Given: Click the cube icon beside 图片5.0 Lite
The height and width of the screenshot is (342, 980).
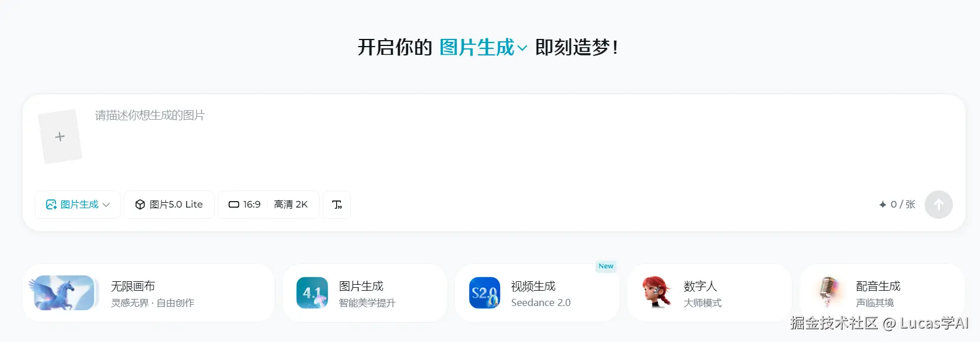Looking at the screenshot, I should coord(140,205).
